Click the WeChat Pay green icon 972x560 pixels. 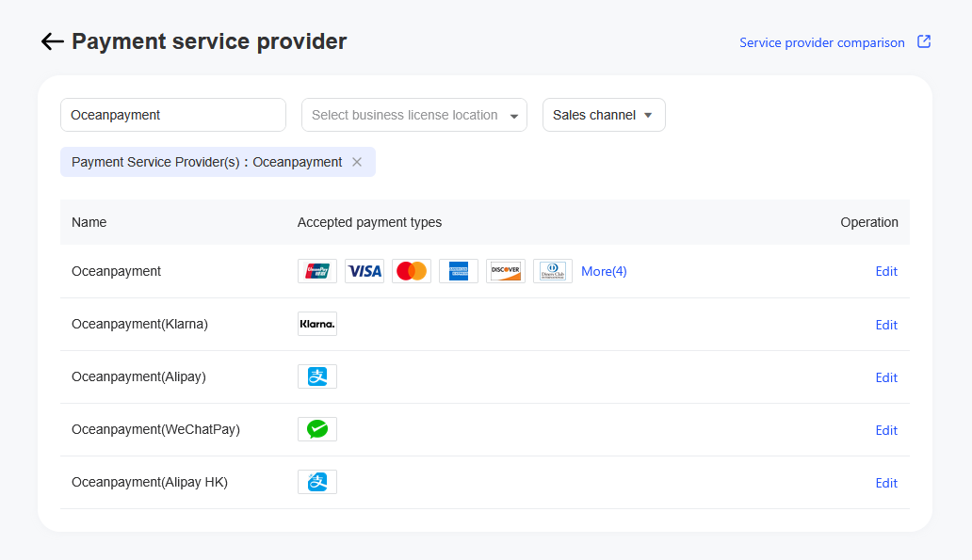click(x=316, y=429)
